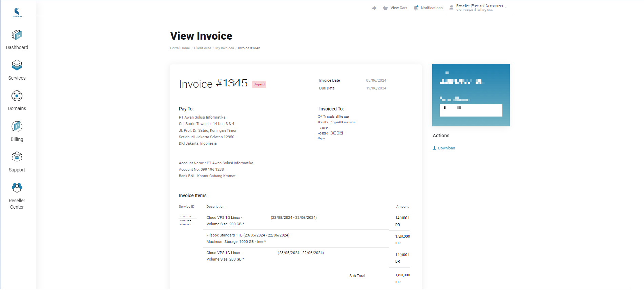Click Bank BNI - Kantor Cabang Kramat text
Viewport: 644px width, 290px height.
pos(207,176)
